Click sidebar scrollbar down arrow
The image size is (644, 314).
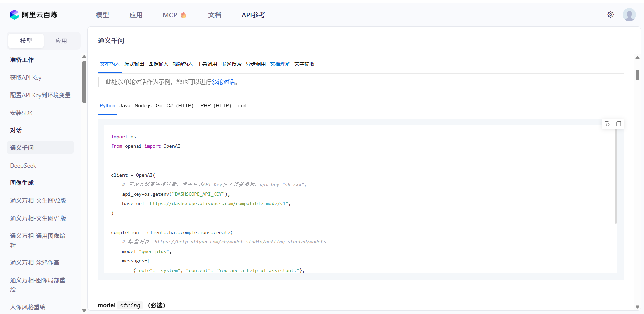(x=84, y=311)
